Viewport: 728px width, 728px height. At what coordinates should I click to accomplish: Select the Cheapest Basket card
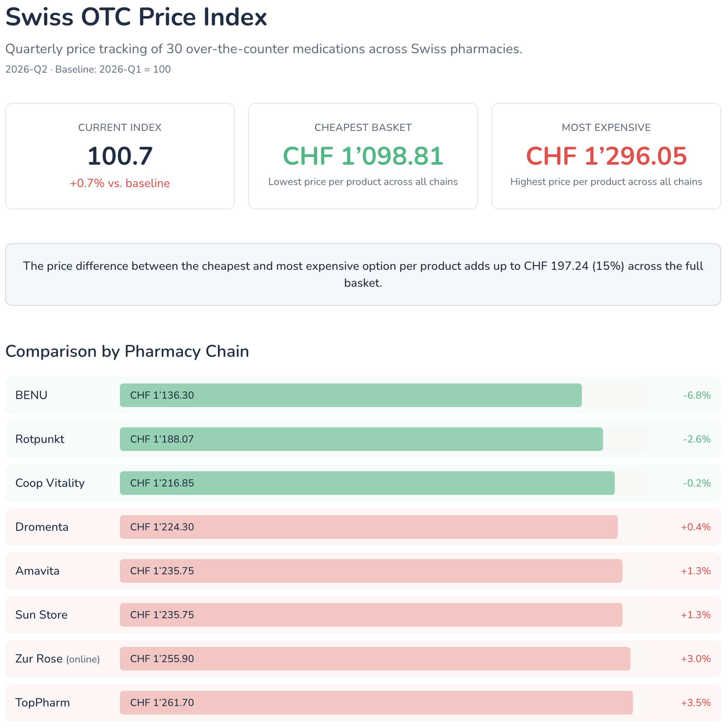tap(363, 156)
